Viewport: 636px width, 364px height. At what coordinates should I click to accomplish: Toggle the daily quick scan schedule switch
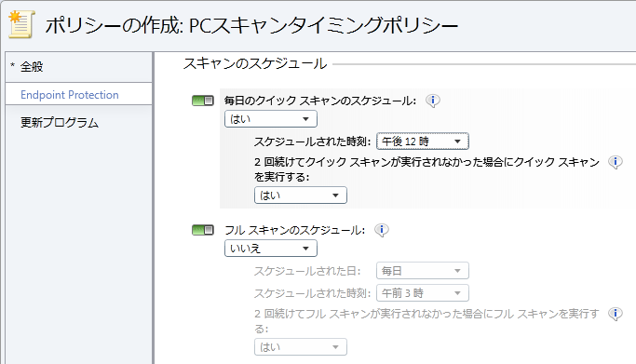(203, 101)
